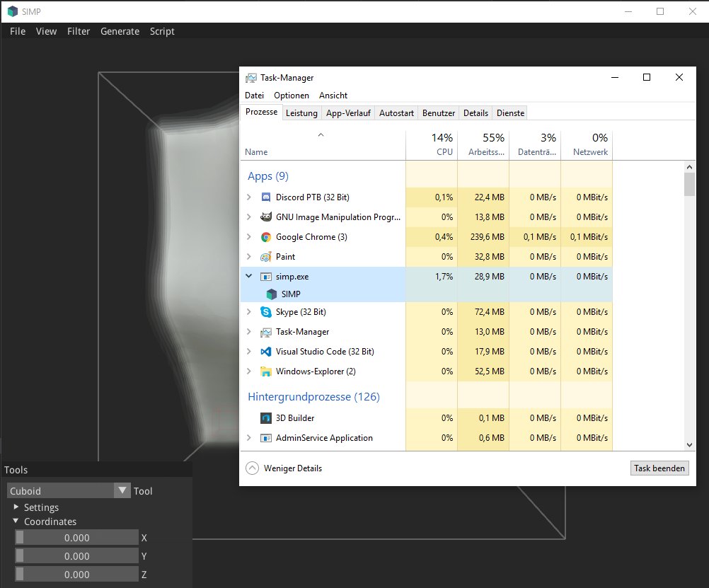
Task: Select the Prozesse tab
Action: click(261, 112)
